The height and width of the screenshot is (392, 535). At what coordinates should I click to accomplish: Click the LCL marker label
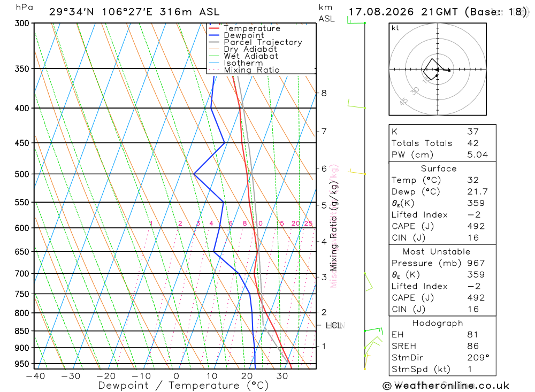click(x=334, y=326)
